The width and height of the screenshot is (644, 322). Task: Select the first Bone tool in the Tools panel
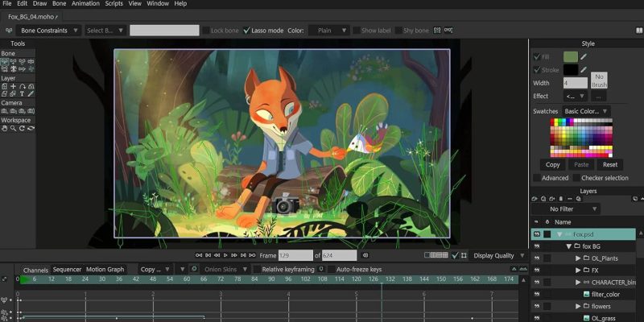[5, 61]
